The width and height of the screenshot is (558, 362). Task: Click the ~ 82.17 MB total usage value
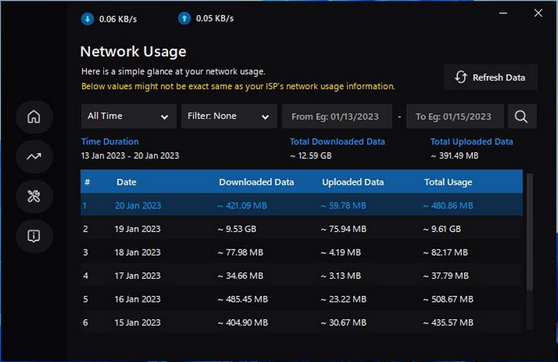446,252
